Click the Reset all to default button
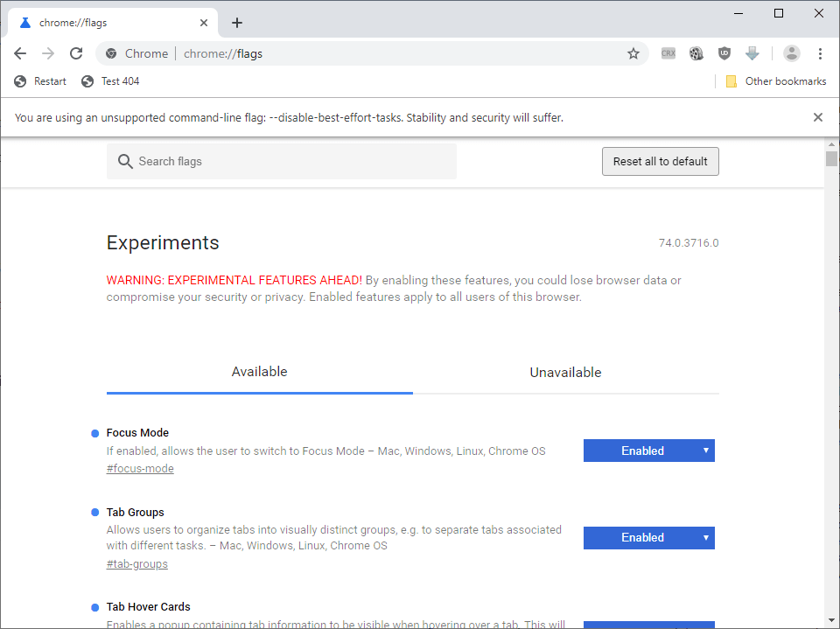Viewport: 840px width, 629px height. coord(660,161)
